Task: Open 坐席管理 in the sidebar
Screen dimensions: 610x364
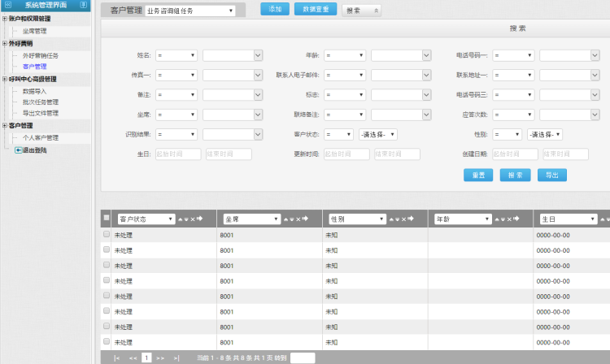Action: (40, 31)
